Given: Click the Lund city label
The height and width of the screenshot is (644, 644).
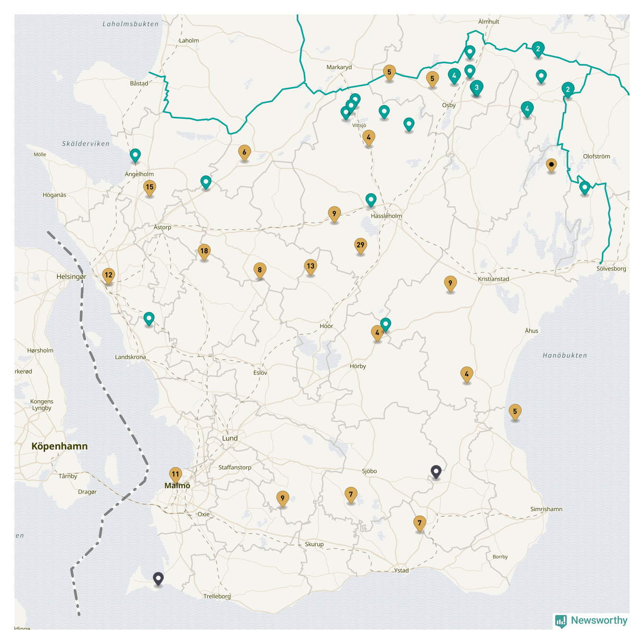Looking at the screenshot, I should [230, 438].
